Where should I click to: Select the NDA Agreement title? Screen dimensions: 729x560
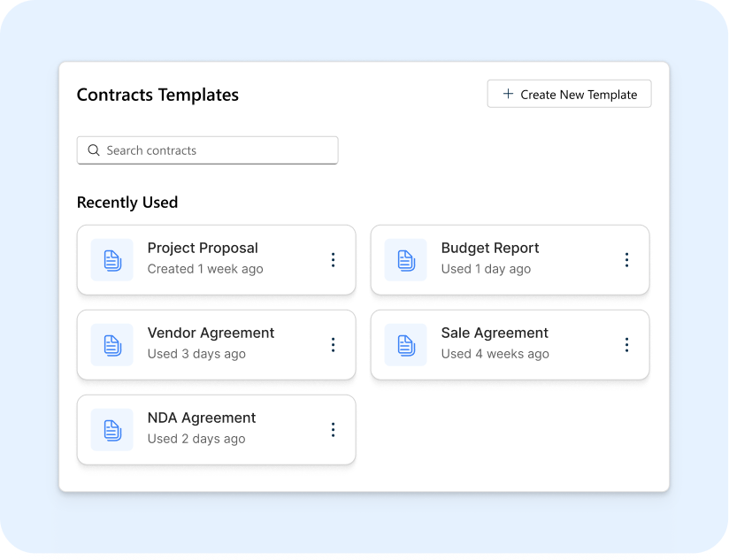(202, 418)
